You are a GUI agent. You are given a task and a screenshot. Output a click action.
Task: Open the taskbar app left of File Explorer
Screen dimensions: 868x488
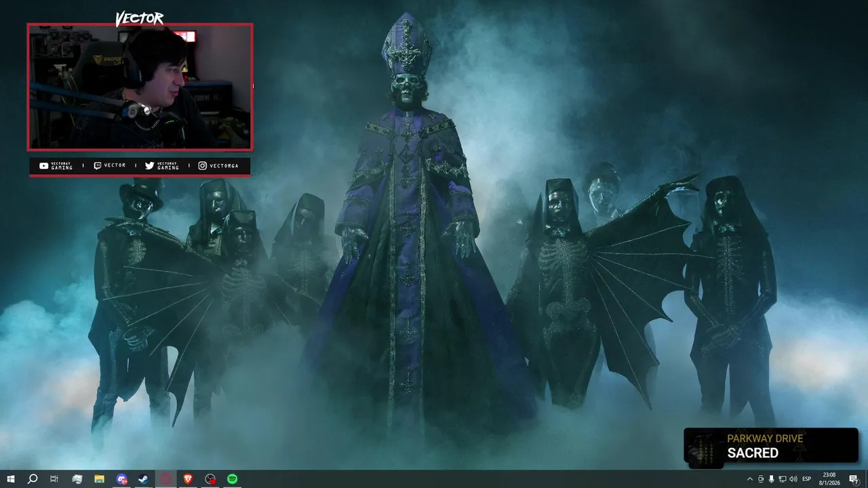77,479
